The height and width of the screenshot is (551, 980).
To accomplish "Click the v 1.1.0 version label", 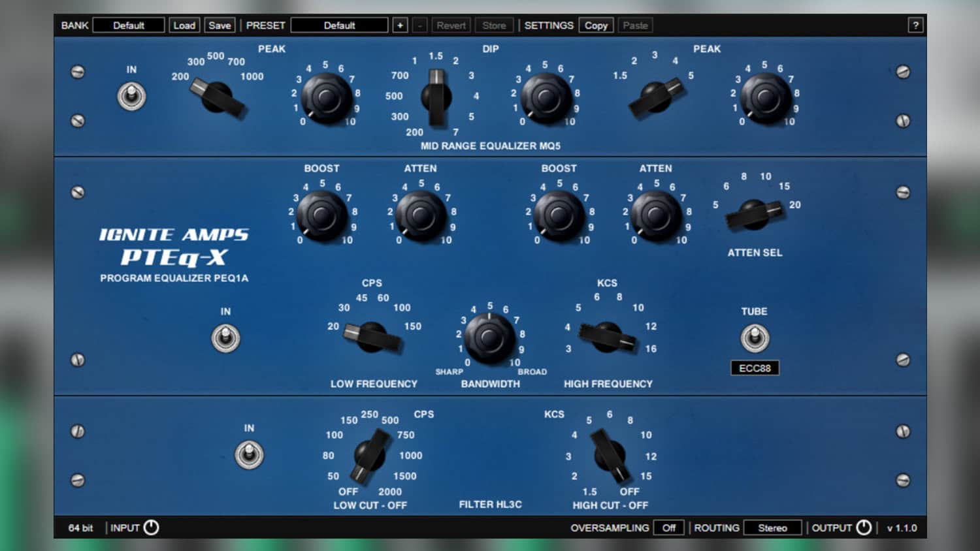I will (x=902, y=527).
